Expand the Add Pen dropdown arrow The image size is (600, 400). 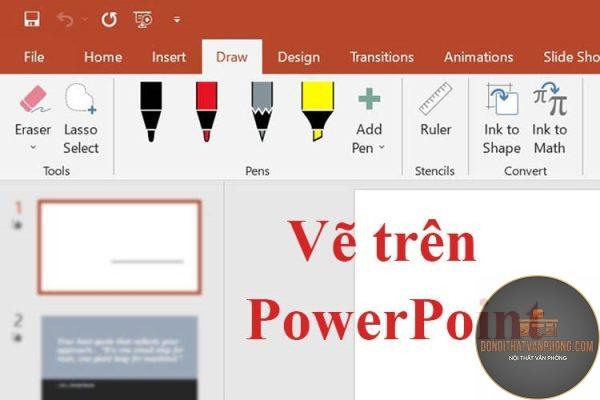(x=382, y=148)
